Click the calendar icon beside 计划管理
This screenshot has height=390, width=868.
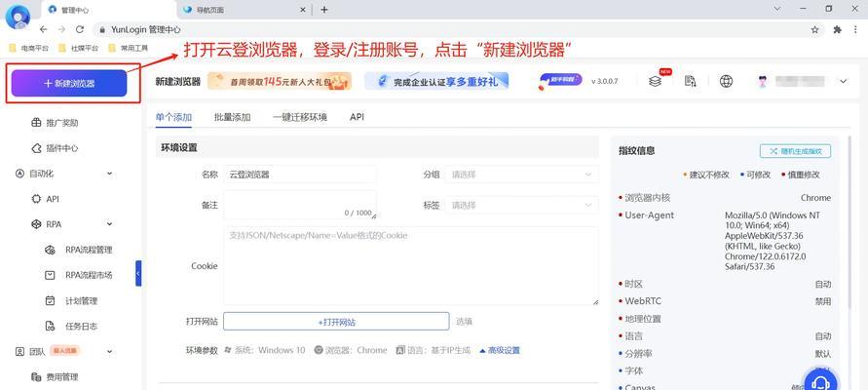tap(50, 301)
